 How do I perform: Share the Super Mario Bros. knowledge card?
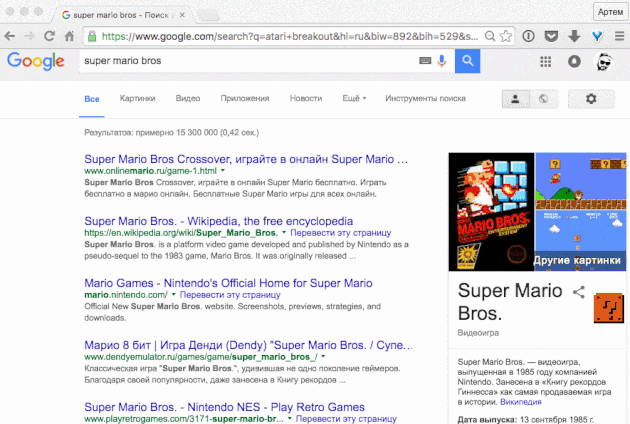[579, 292]
